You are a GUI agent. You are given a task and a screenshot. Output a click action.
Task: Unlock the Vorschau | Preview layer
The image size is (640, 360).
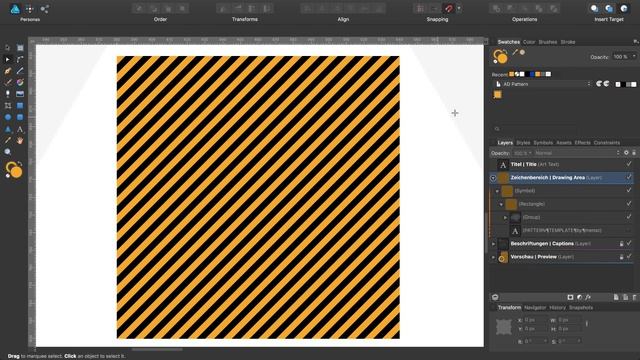pyautogui.click(x=621, y=257)
